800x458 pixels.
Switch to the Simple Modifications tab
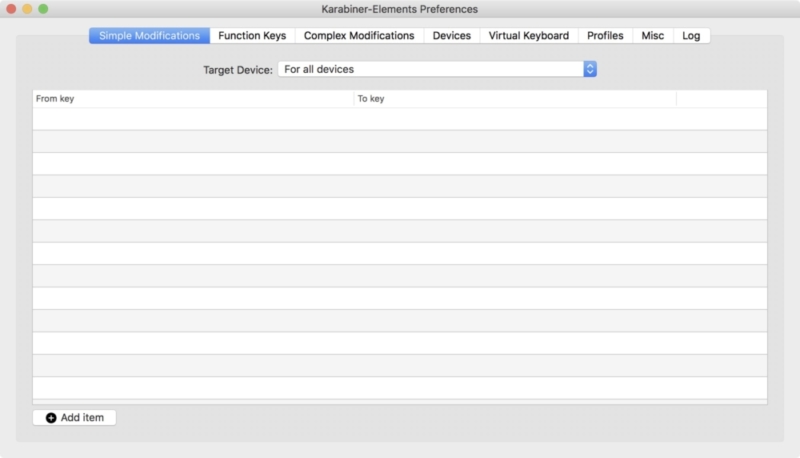point(149,36)
